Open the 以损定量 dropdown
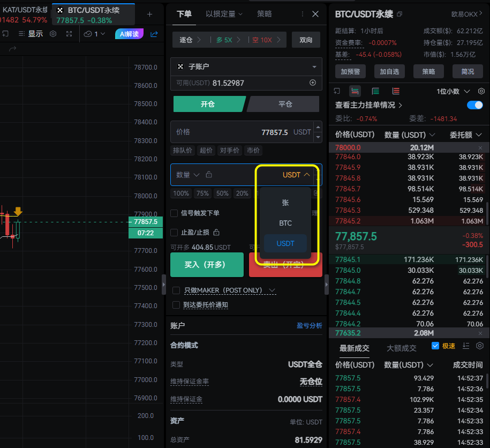The width and height of the screenshot is (490, 448). 224,14
